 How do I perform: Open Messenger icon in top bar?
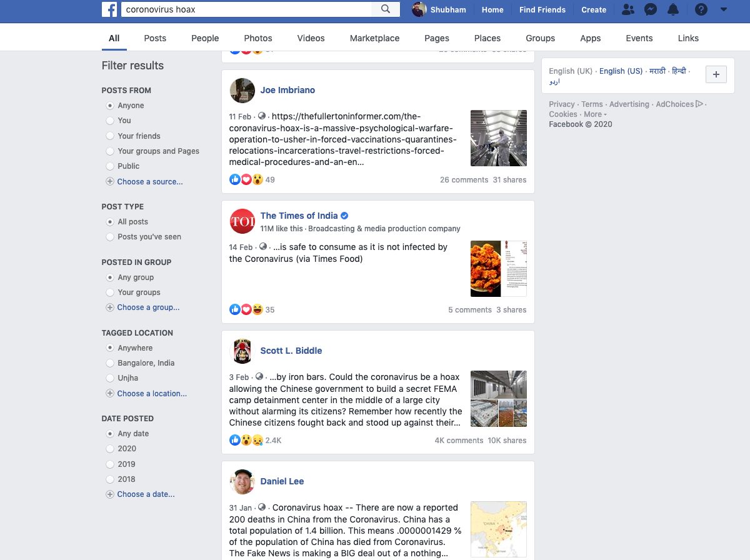(x=651, y=9)
